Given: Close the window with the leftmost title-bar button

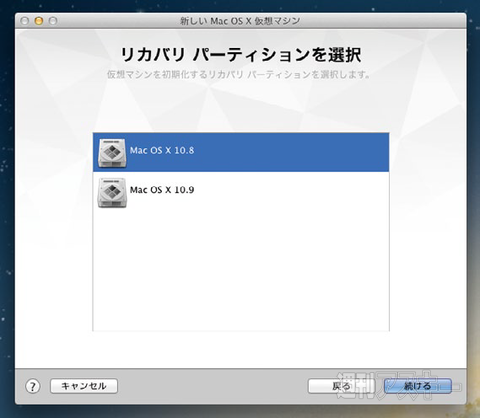Looking at the screenshot, I should pyautogui.click(x=24, y=21).
